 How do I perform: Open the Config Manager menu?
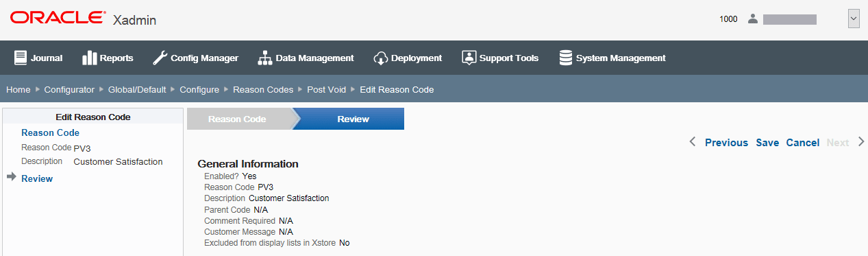(195, 58)
